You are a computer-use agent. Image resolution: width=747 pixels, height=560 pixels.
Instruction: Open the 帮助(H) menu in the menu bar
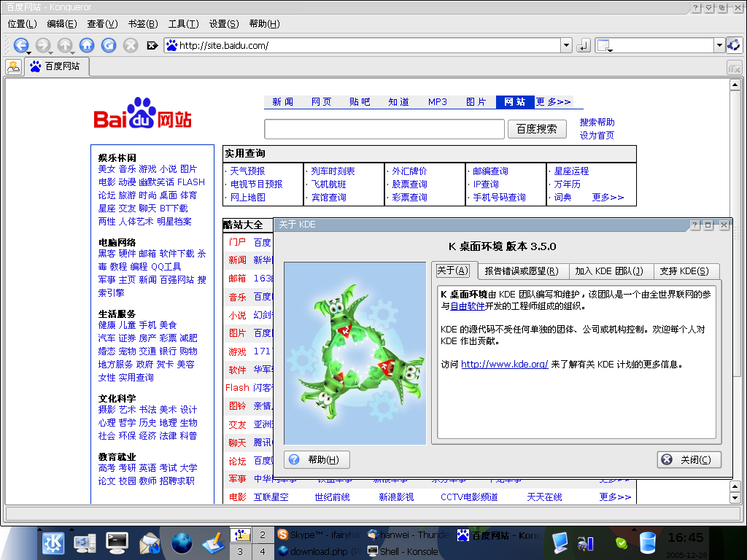pos(264,24)
